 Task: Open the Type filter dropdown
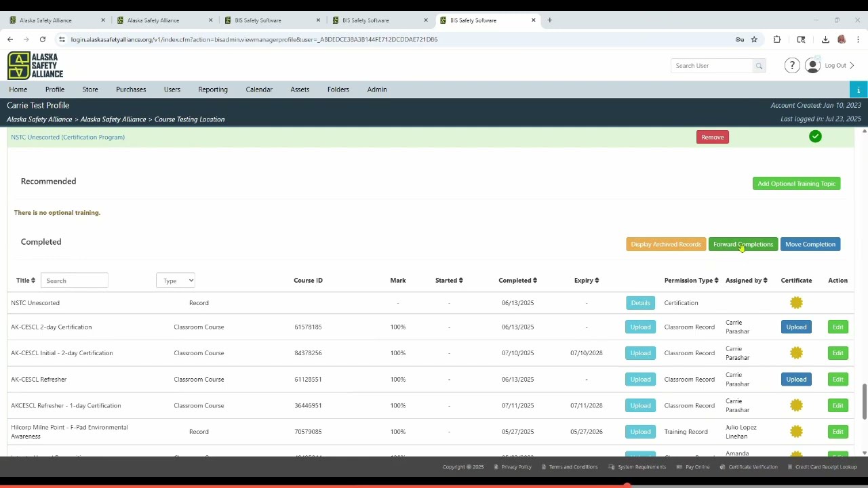click(176, 281)
